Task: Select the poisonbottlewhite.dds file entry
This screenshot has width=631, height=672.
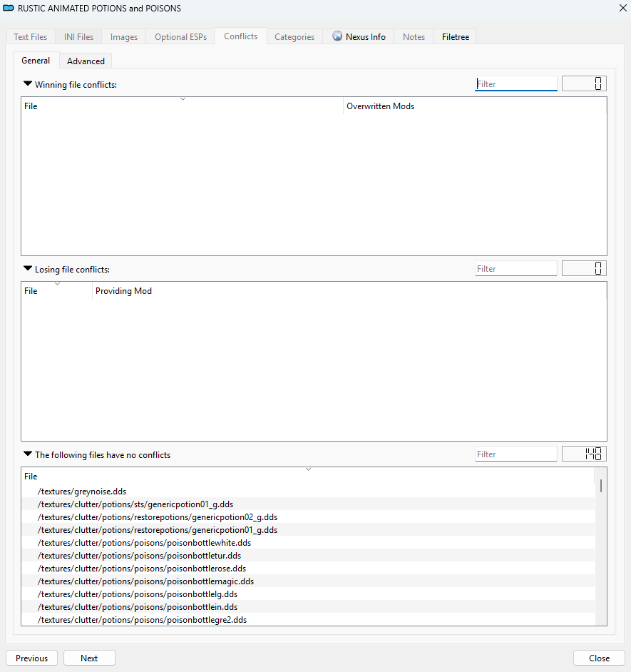Action: coord(144,543)
